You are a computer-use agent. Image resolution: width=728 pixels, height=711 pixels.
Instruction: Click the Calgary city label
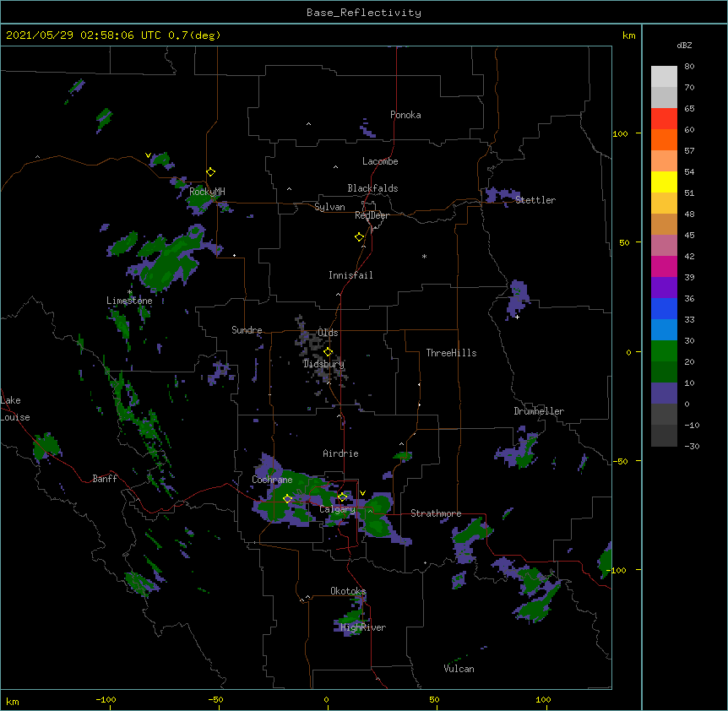coord(337,509)
